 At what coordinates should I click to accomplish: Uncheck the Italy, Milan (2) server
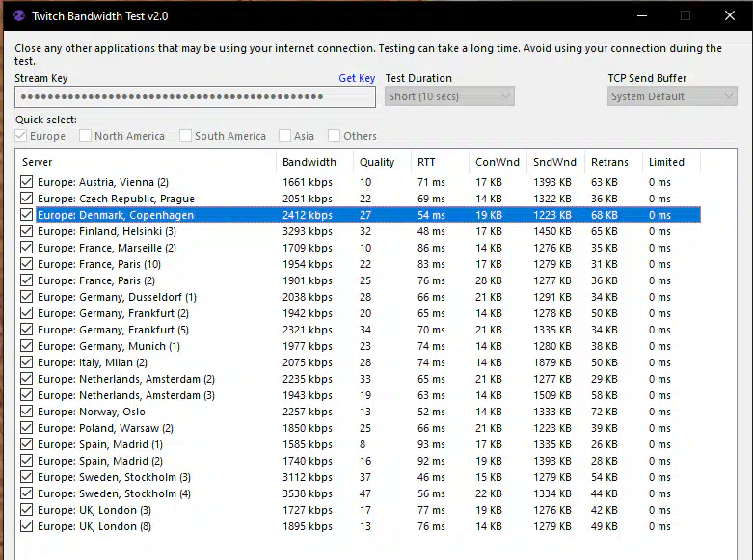[27, 362]
